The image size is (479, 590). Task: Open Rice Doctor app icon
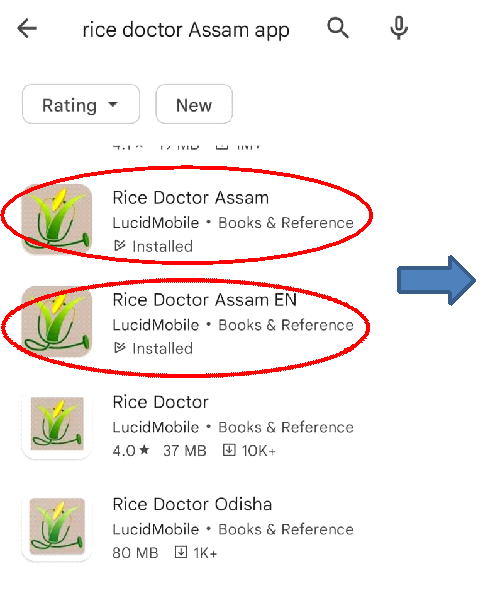(x=57, y=424)
